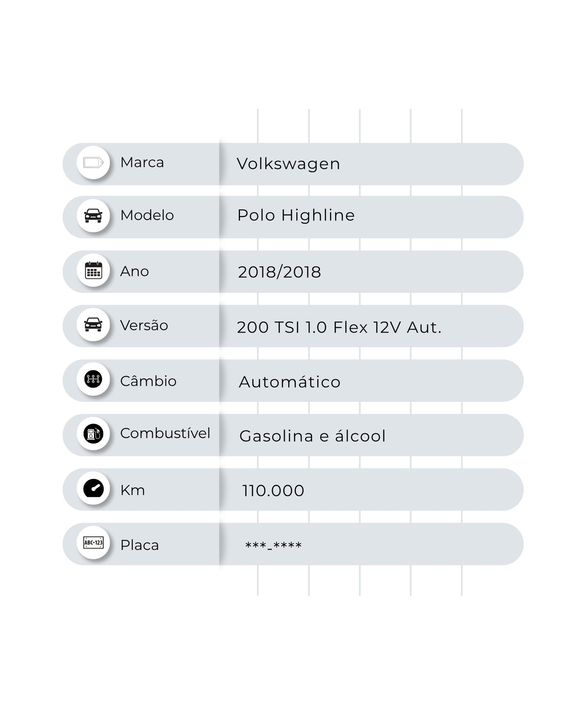The image size is (582, 728).
Task: Select the Polo Highline model text
Action: (296, 215)
